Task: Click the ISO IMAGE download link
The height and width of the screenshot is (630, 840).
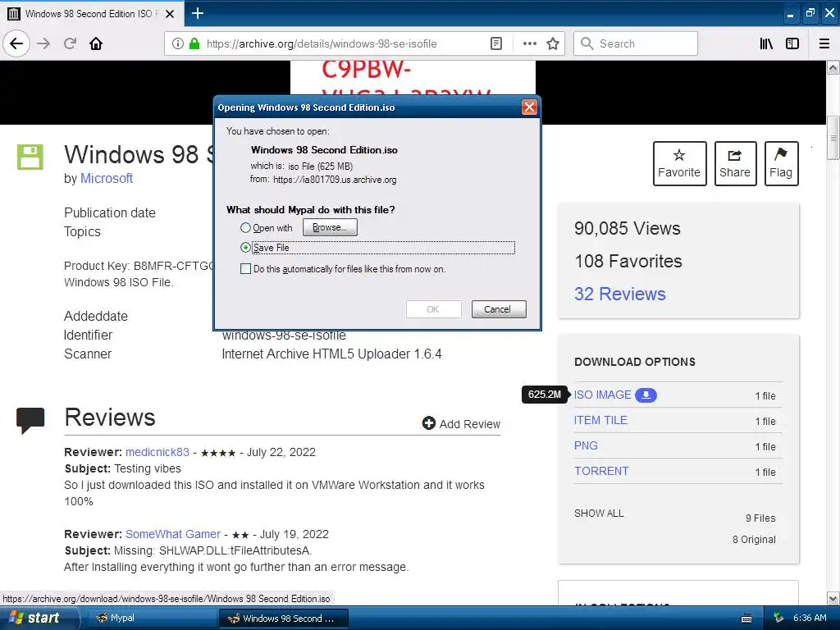Action: pyautogui.click(x=602, y=395)
